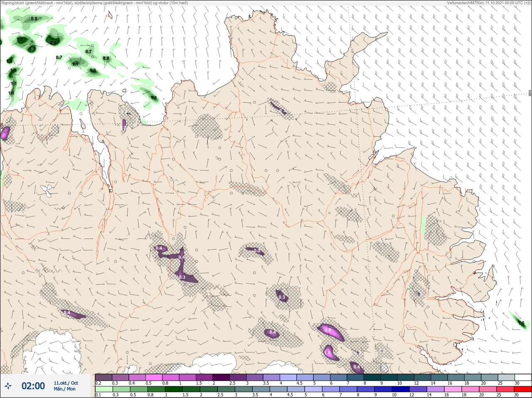Click the '0.2' label starting upper legend

point(98,383)
